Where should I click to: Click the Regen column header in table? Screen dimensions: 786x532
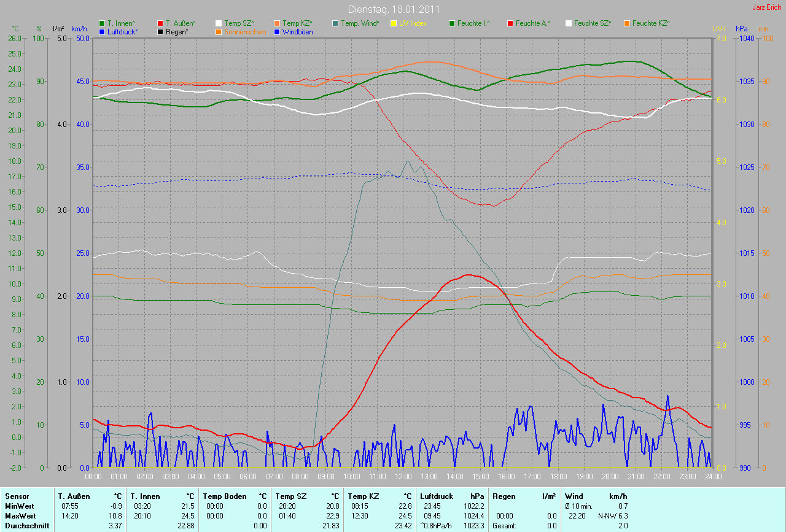coord(504,496)
